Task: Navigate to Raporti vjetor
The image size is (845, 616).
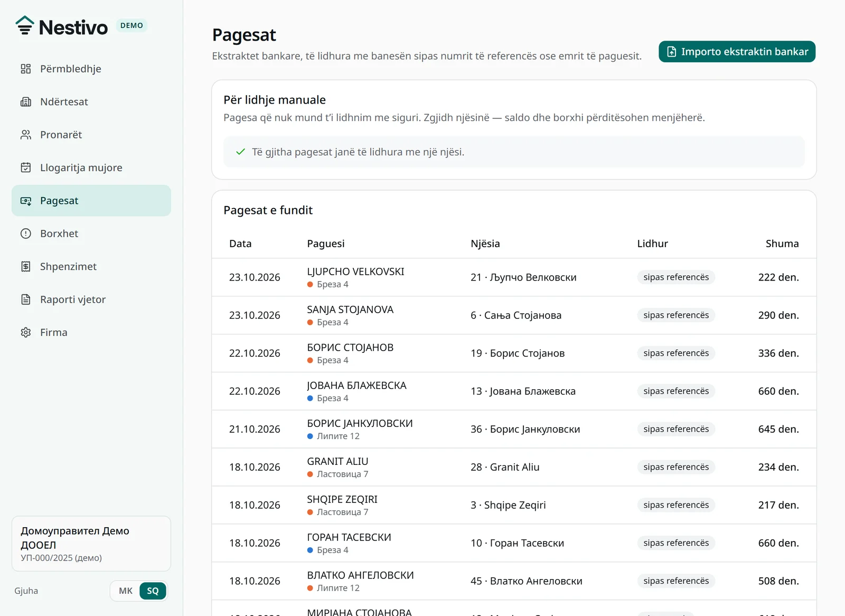Action: (91, 300)
